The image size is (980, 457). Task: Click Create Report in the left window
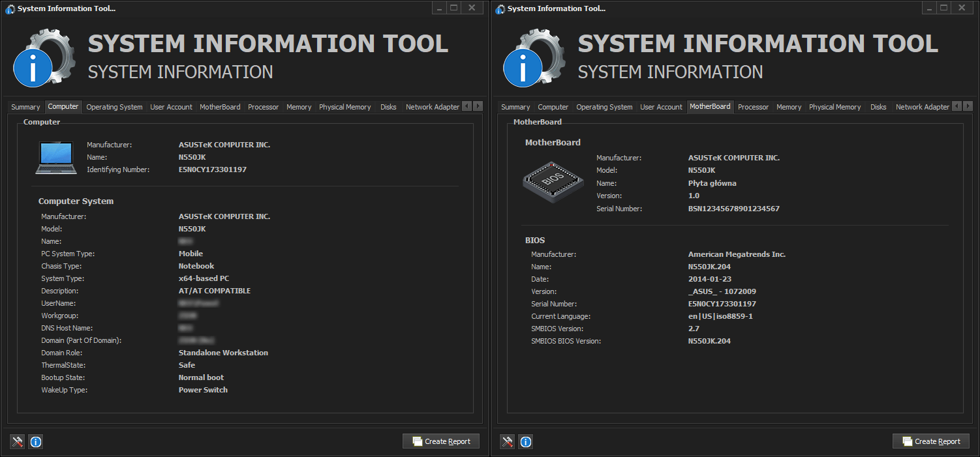tap(441, 441)
